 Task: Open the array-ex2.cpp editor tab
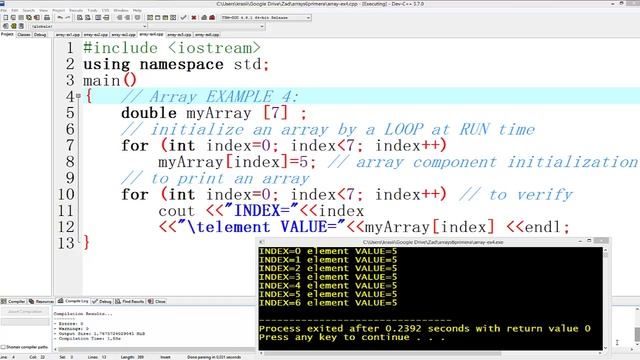pyautogui.click(x=96, y=35)
